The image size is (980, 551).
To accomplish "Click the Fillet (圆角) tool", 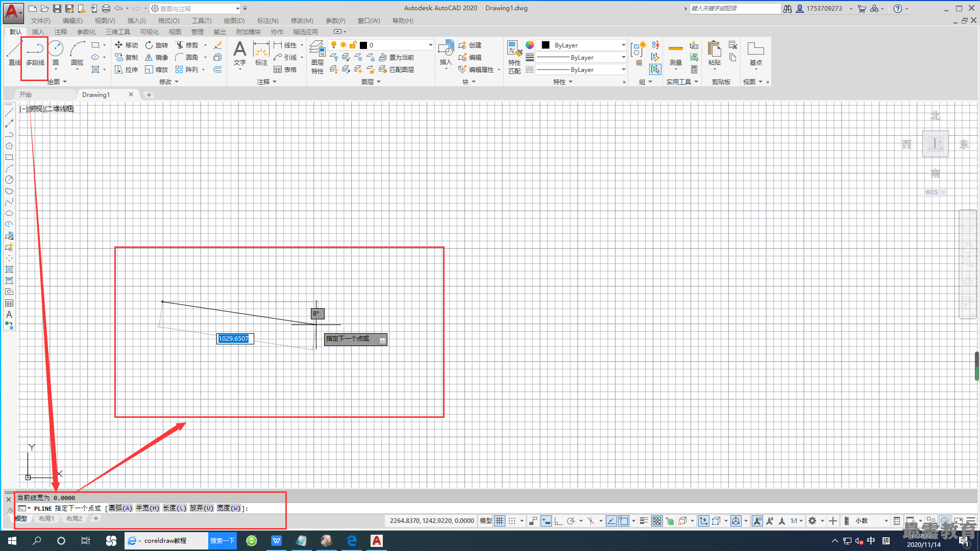I will pos(187,57).
